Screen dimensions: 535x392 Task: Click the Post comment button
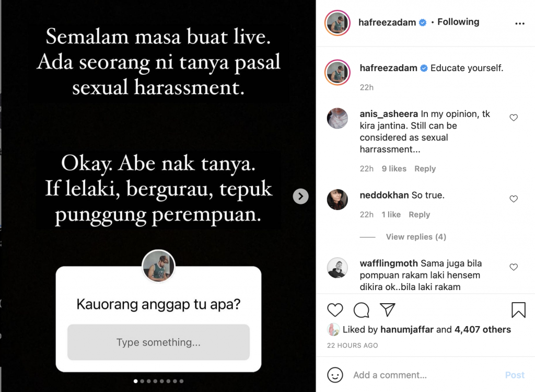(x=515, y=375)
